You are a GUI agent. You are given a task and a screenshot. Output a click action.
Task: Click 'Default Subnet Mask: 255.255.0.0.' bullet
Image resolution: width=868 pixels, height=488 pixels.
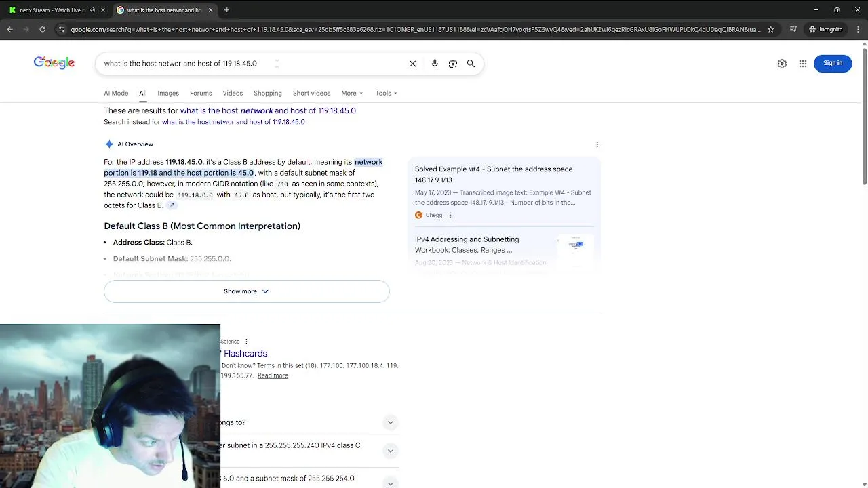point(172,258)
